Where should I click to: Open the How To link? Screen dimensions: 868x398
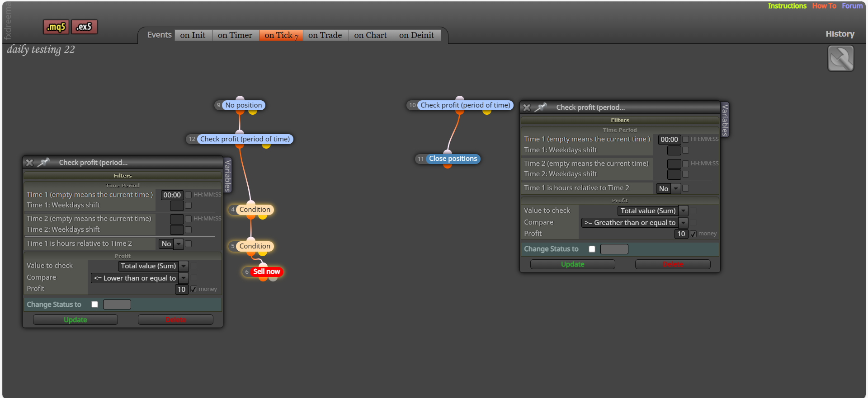tap(824, 6)
